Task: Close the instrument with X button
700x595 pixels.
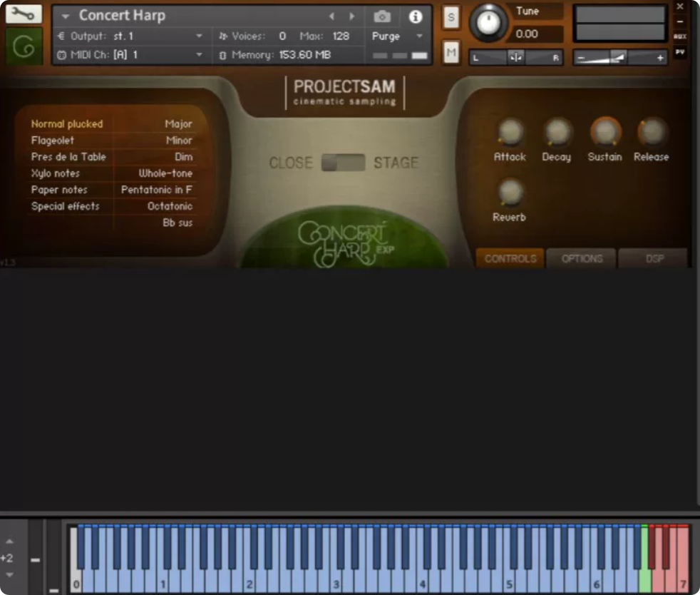Action: [679, 6]
